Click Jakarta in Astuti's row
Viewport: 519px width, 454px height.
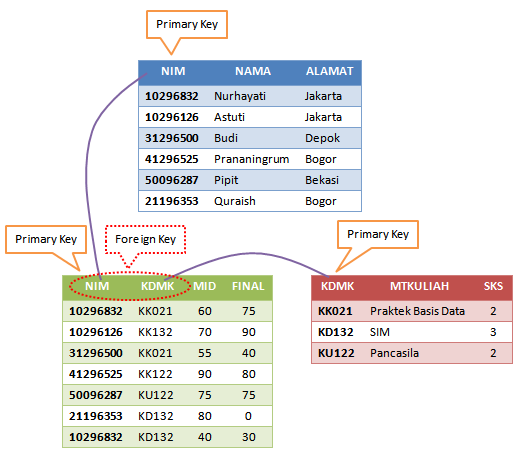point(323,117)
